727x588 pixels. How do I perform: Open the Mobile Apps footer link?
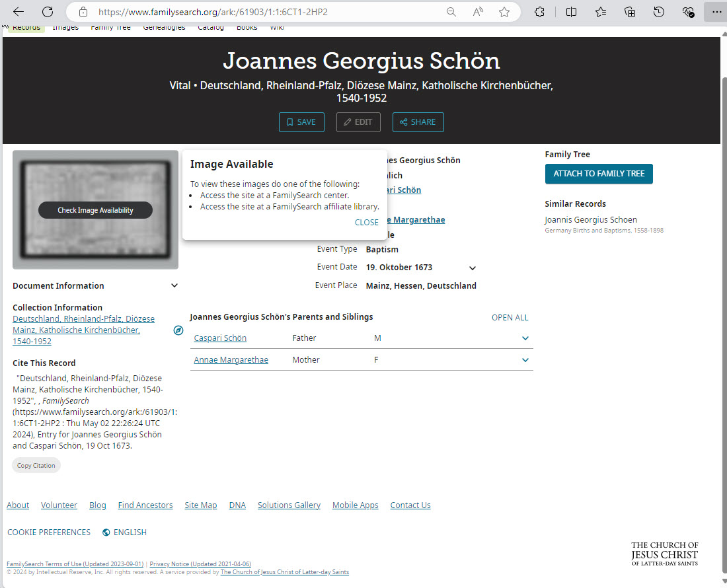[x=355, y=505]
